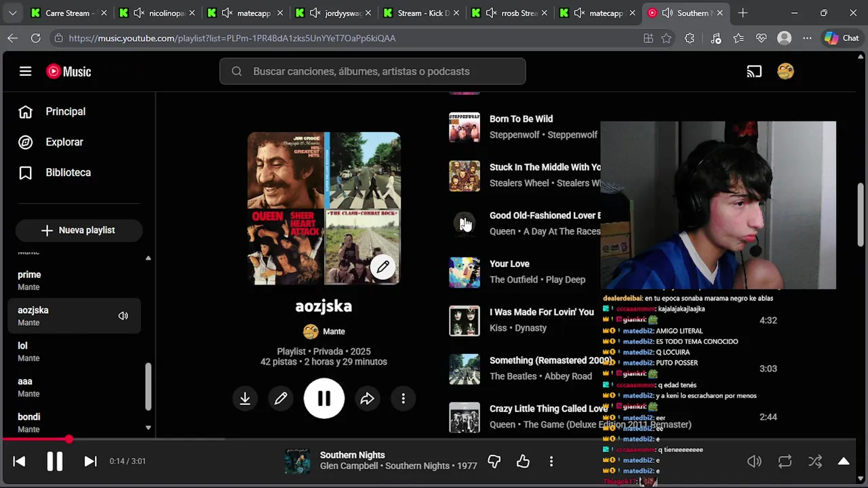Toggle repeat mode
The height and width of the screenshot is (488, 868).
pos(785,462)
